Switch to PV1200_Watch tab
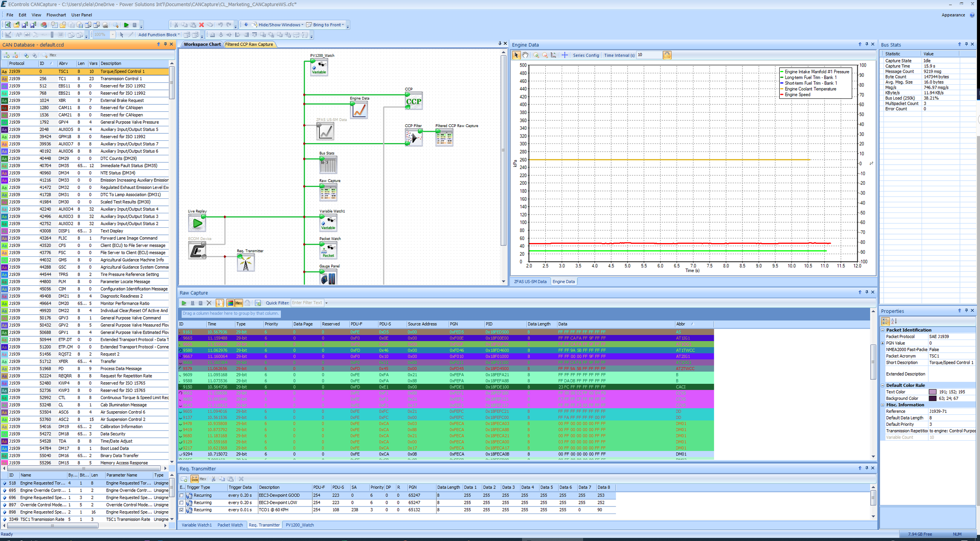Image resolution: width=980 pixels, height=541 pixels. [x=300, y=525]
